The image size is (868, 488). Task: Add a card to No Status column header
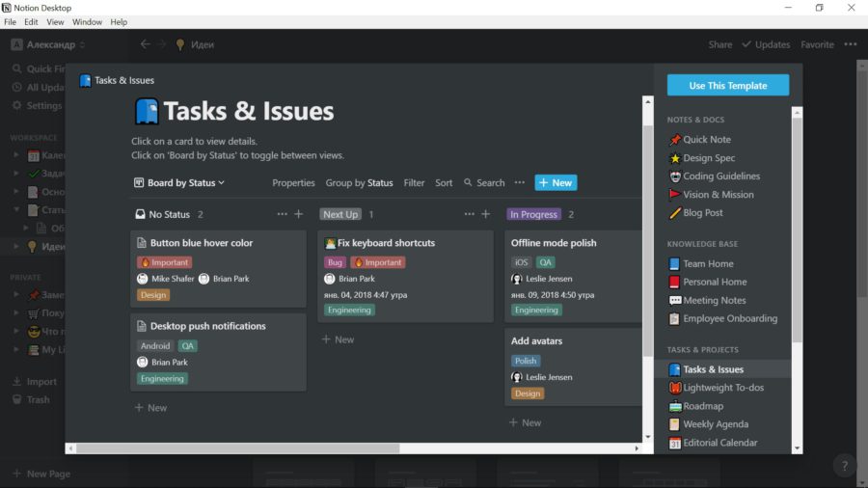[298, 214]
